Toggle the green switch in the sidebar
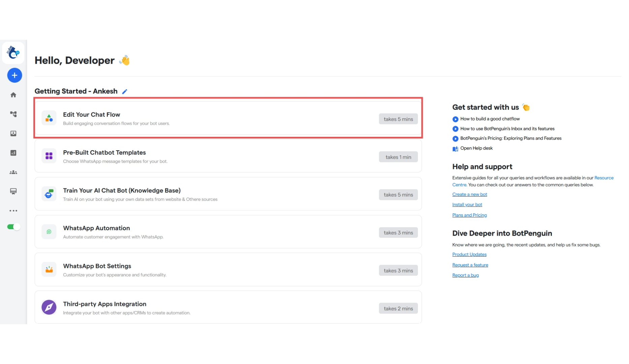Screen dimensions: 629x364 point(14,227)
